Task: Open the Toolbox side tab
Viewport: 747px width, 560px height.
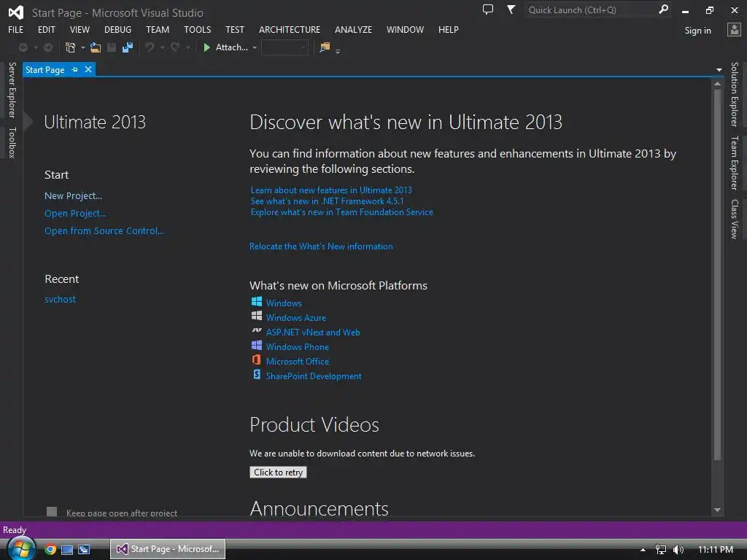Action: click(12, 142)
